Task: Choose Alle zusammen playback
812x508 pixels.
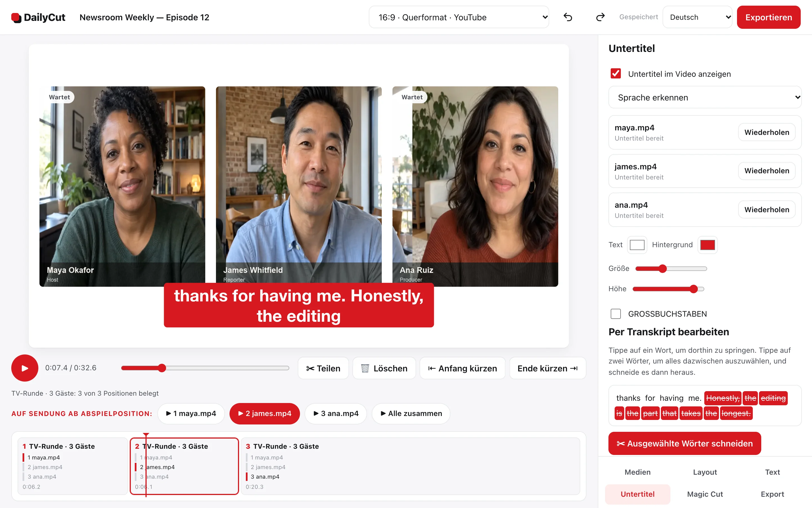Action: (411, 413)
